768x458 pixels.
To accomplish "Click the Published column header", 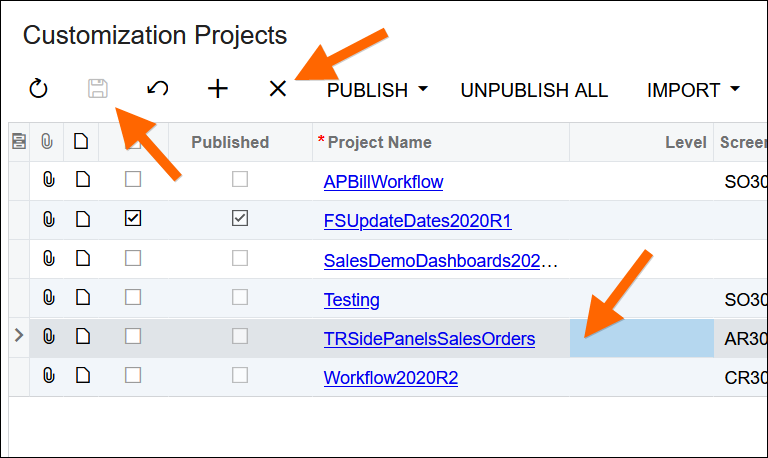I will pos(230,142).
